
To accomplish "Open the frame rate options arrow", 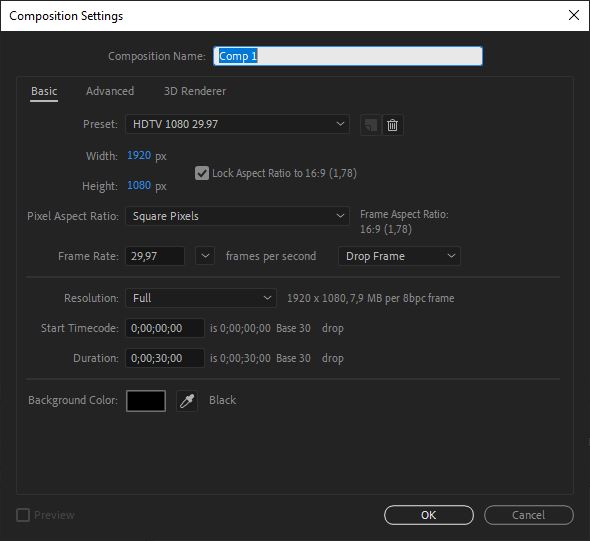I will [x=205, y=256].
